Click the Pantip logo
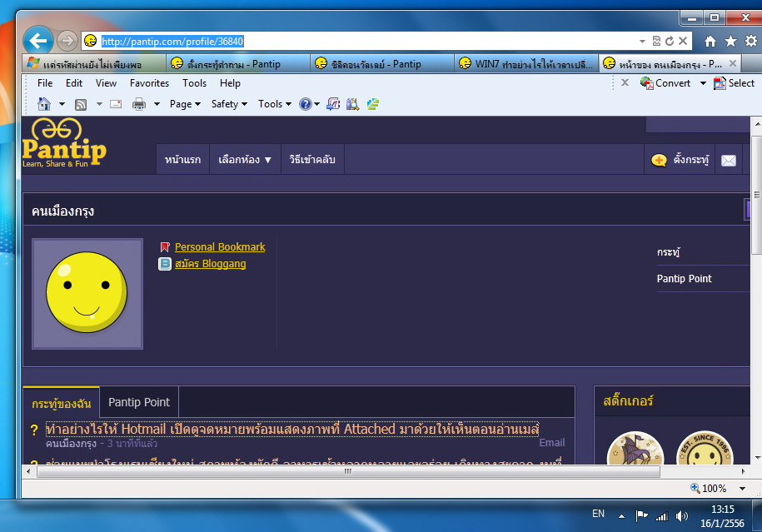 pos(63,143)
